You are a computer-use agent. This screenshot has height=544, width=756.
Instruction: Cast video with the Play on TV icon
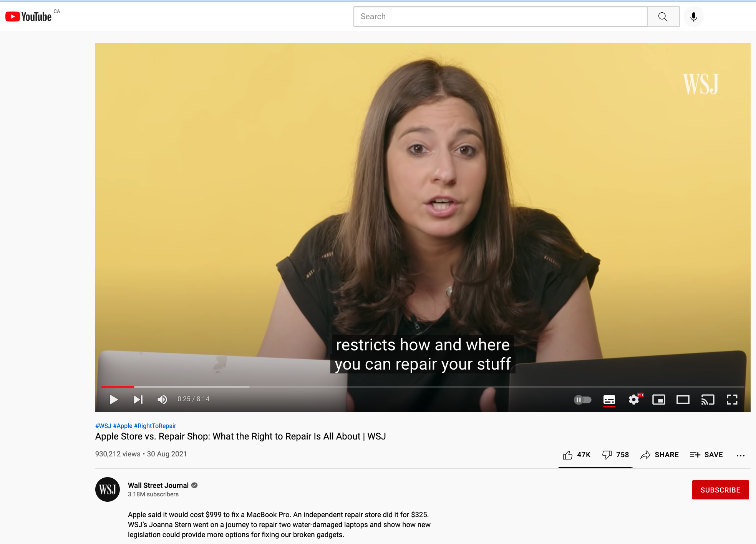click(x=708, y=400)
